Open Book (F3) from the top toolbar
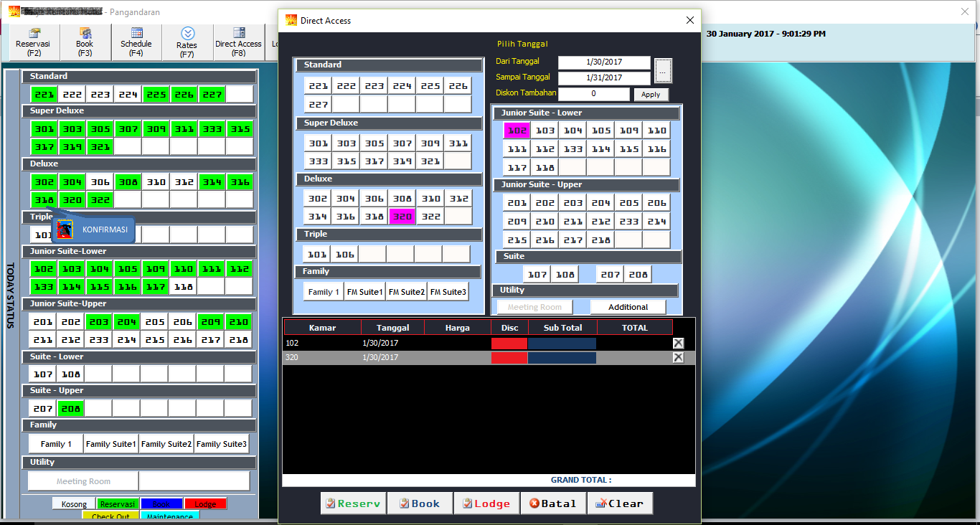This screenshot has width=980, height=525. click(x=85, y=42)
